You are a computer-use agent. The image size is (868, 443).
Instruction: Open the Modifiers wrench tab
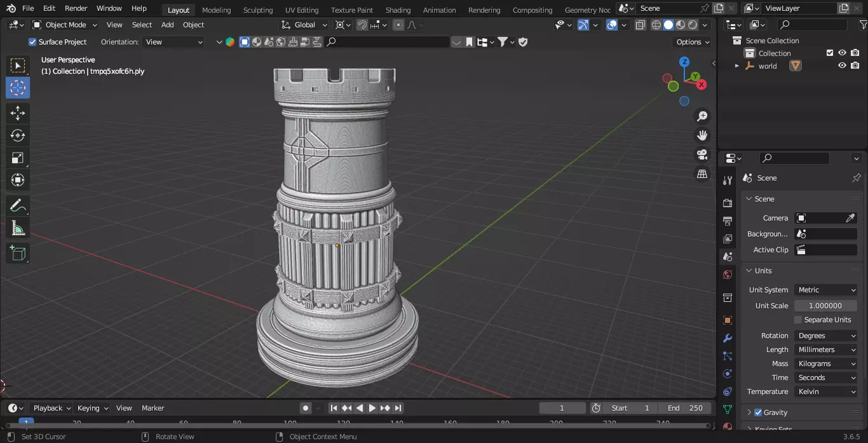(728, 338)
